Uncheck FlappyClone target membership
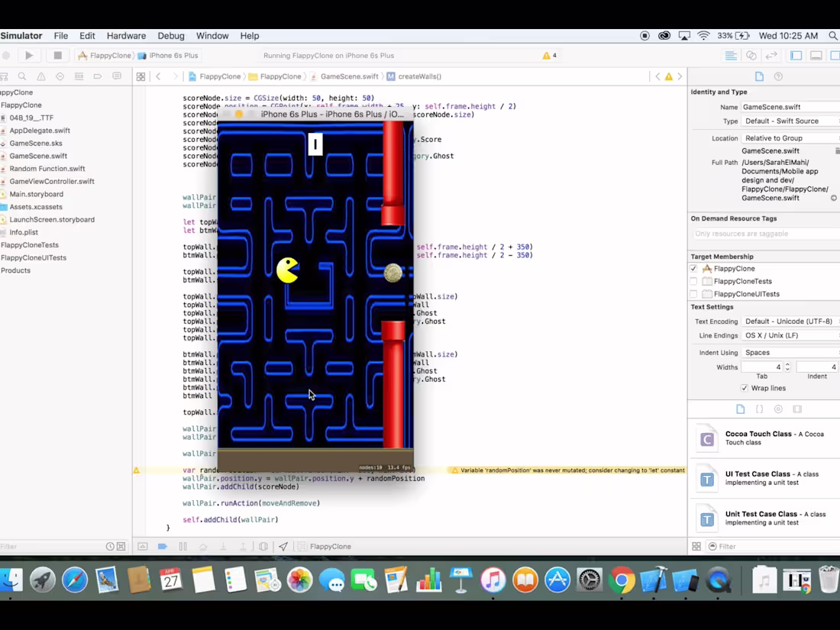This screenshot has height=630, width=840. click(693, 268)
